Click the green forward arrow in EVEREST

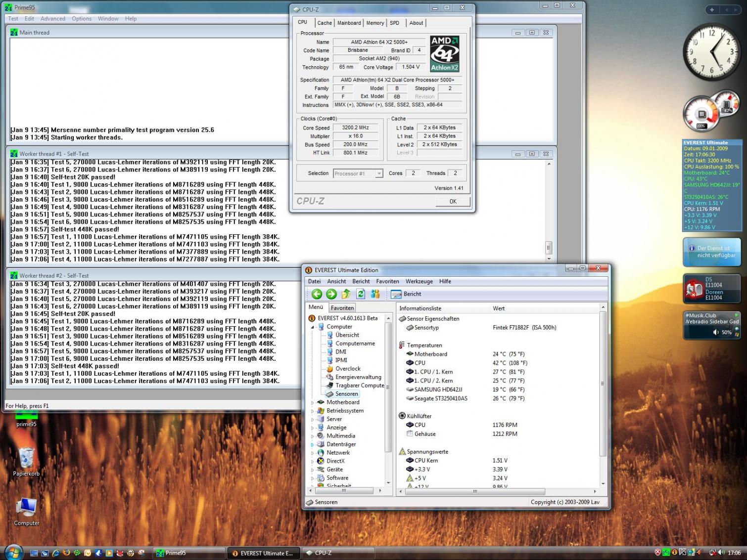331,294
